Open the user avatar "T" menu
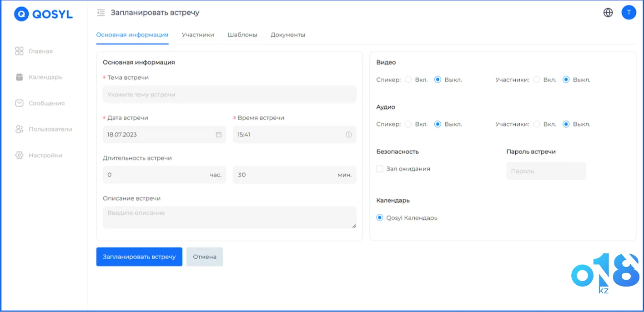The height and width of the screenshot is (312, 644). (629, 13)
